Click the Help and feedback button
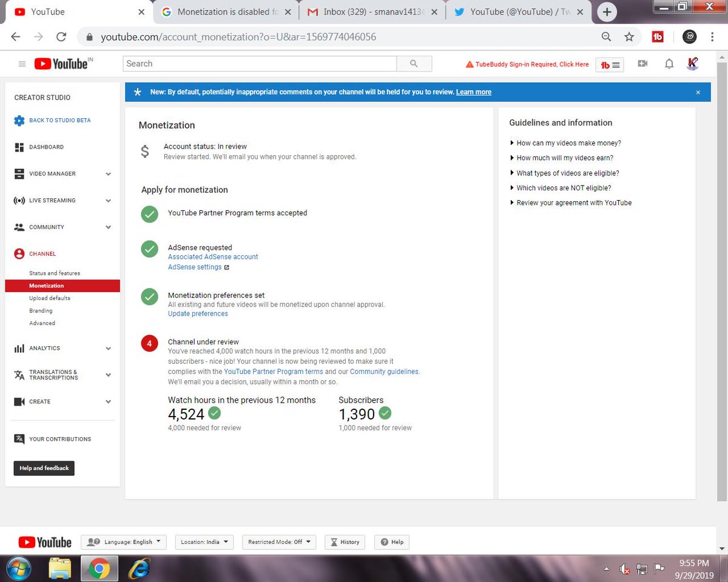 (44, 468)
